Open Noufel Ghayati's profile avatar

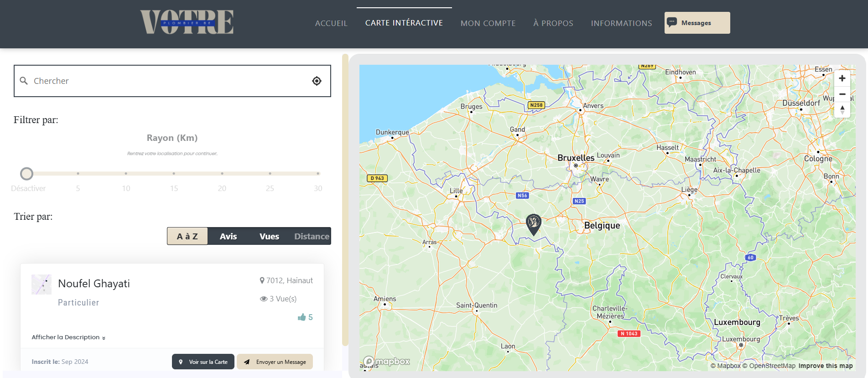click(x=41, y=285)
